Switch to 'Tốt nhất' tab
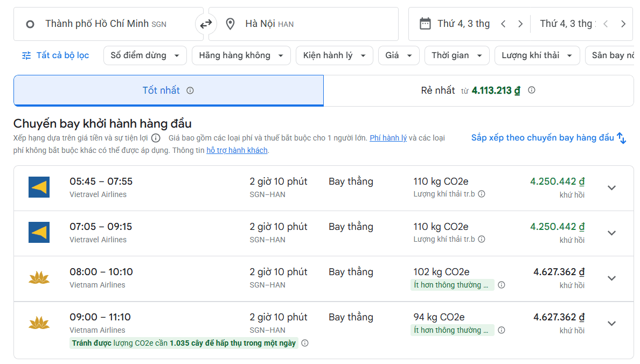 click(x=169, y=90)
